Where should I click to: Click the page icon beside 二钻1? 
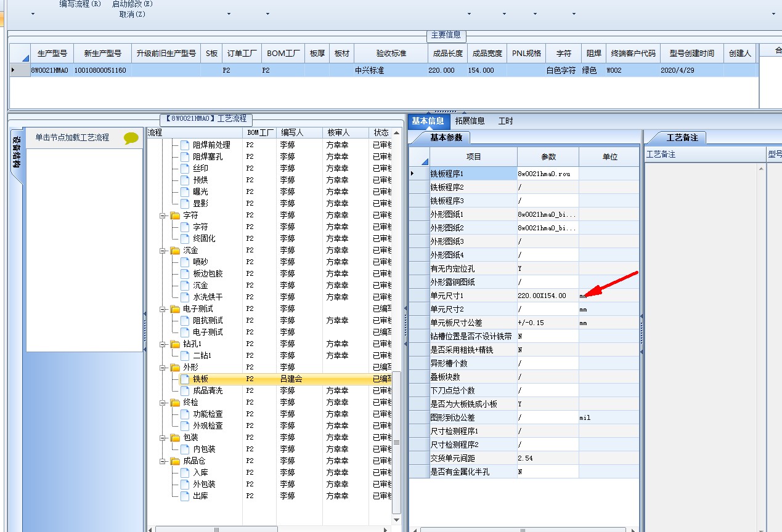coord(185,355)
